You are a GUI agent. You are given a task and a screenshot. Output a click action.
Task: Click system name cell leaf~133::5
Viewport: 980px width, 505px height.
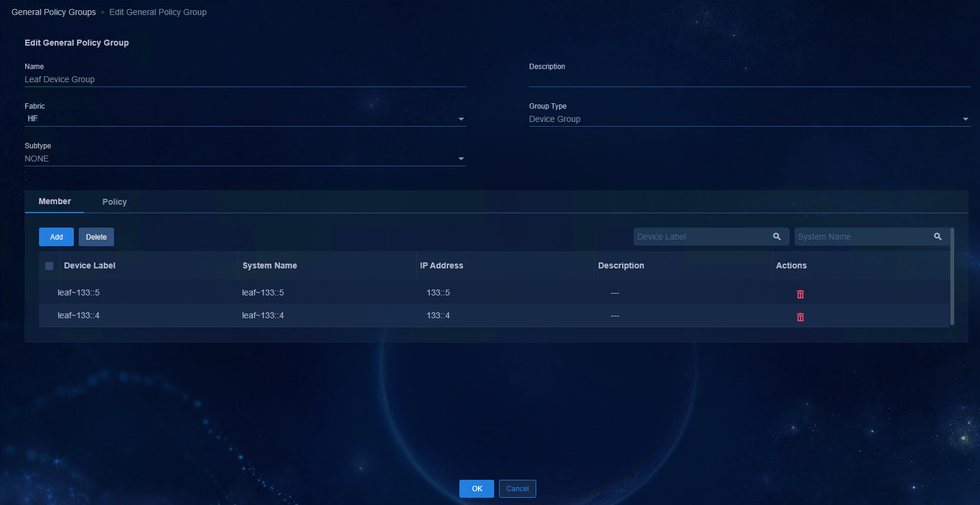263,292
